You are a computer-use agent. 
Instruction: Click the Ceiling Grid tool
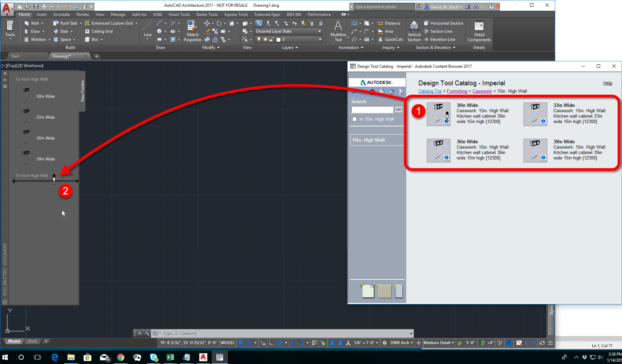[99, 31]
